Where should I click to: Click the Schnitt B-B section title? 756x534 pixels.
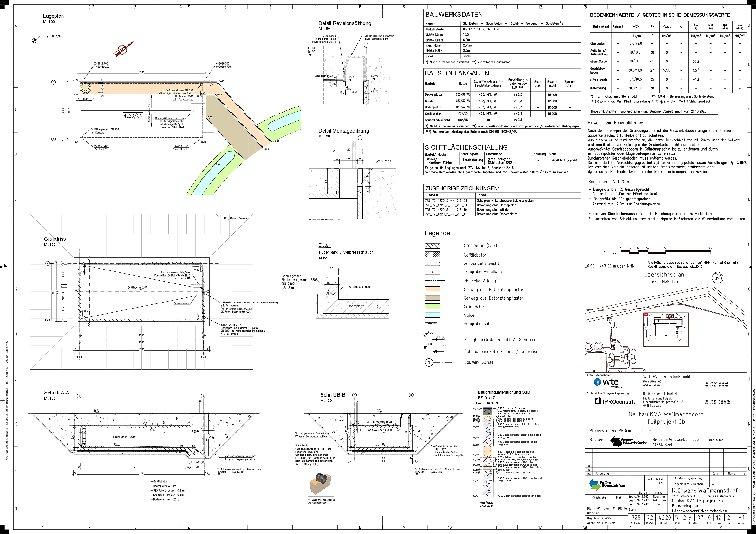pyautogui.click(x=333, y=395)
